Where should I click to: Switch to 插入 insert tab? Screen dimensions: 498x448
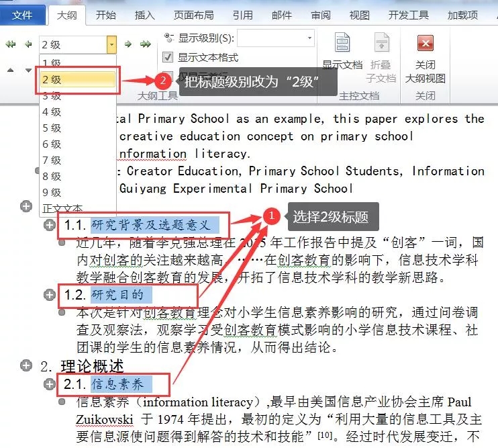144,15
